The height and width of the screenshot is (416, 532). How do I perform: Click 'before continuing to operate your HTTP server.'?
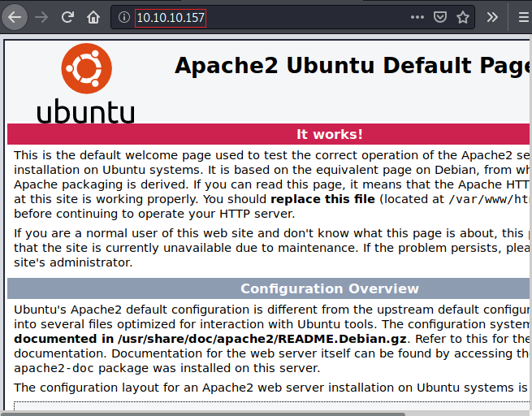154,214
